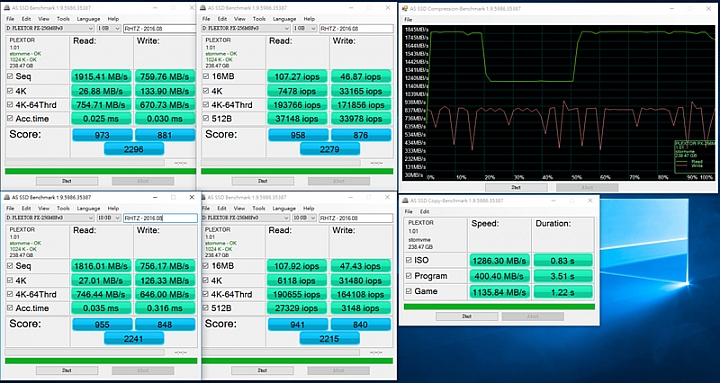Click Start in Compression-Benchmark window
This screenshot has width=720, height=383.
tap(516, 187)
